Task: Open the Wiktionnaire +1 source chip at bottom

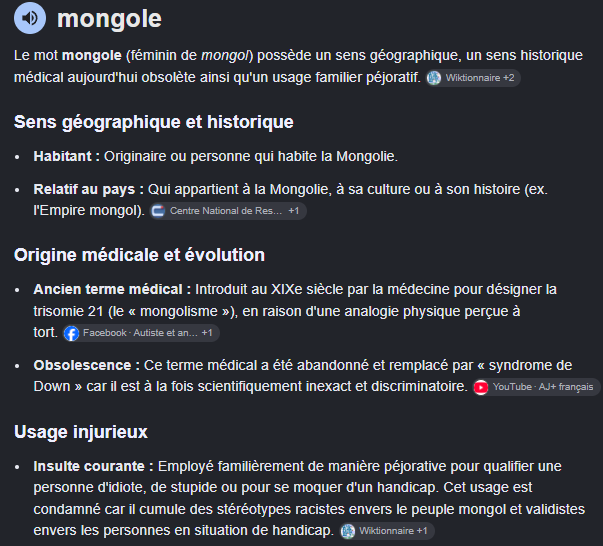Action: point(387,531)
